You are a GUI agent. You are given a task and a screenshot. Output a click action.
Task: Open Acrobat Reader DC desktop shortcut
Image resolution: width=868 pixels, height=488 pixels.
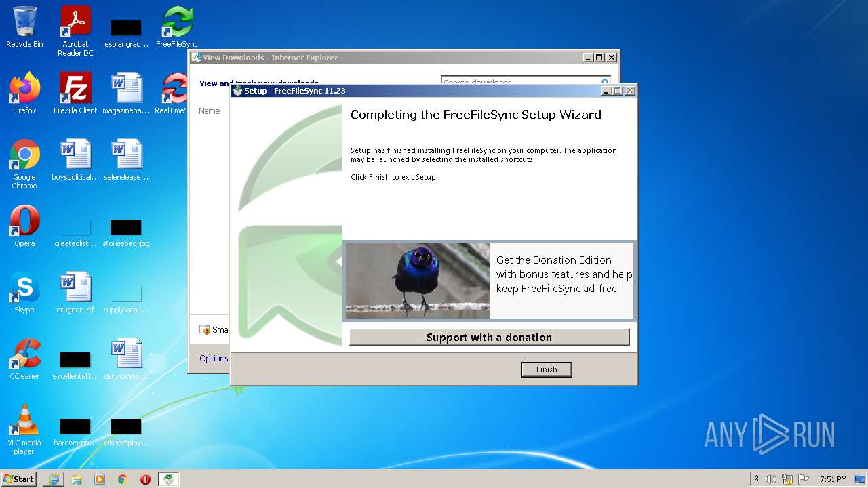point(75,31)
